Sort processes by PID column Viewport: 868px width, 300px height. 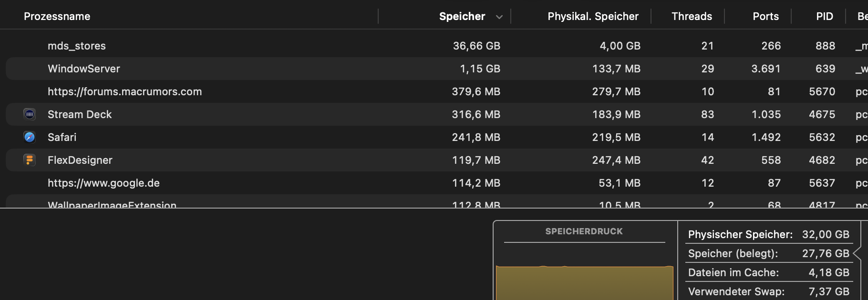[x=824, y=17]
